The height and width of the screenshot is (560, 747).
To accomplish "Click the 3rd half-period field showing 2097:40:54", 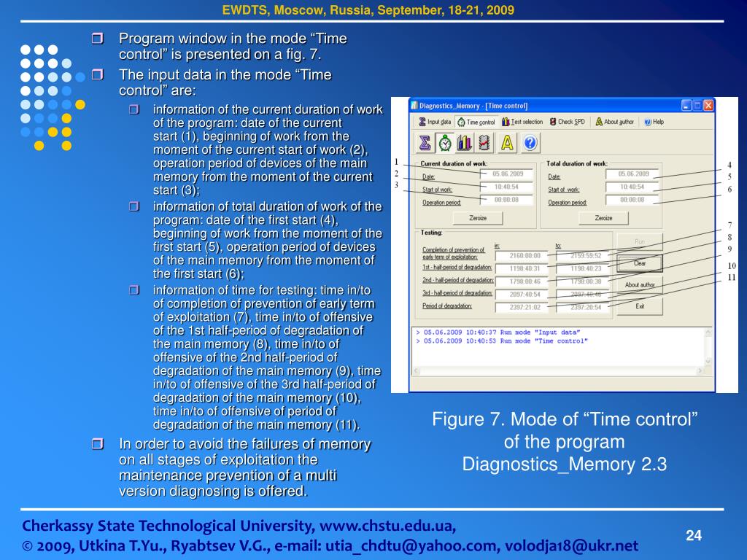I will pyautogui.click(x=522, y=295).
